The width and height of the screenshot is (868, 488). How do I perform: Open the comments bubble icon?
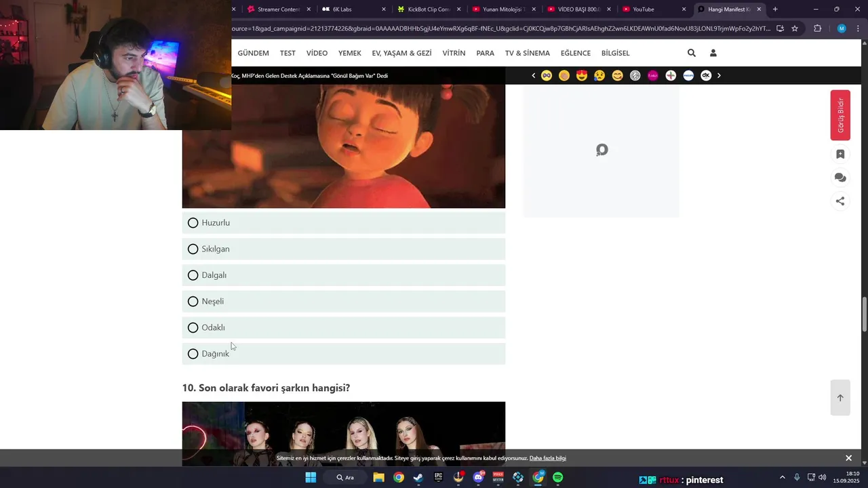tap(840, 178)
